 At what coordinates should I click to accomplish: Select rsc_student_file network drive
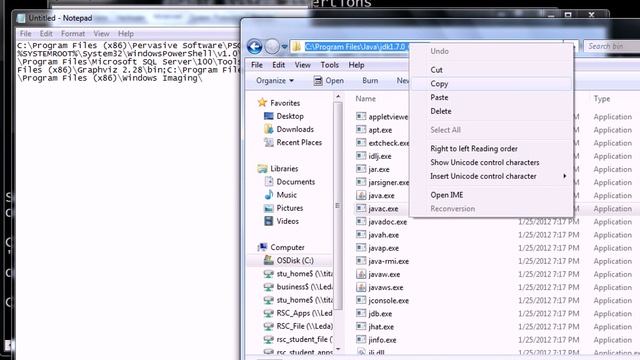coord(304,339)
